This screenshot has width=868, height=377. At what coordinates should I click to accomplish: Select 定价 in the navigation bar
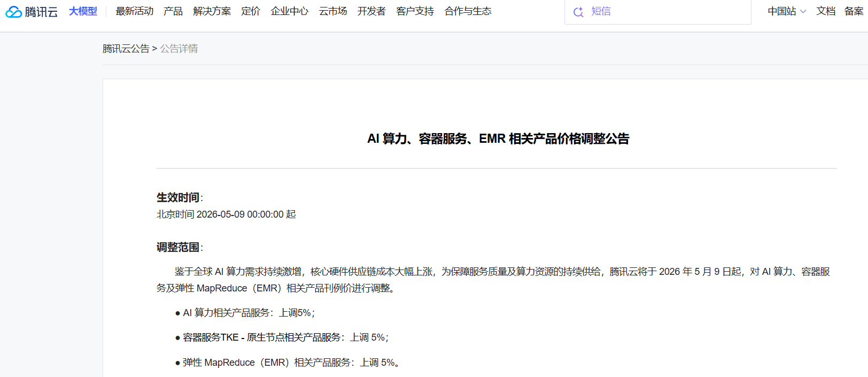(x=251, y=11)
